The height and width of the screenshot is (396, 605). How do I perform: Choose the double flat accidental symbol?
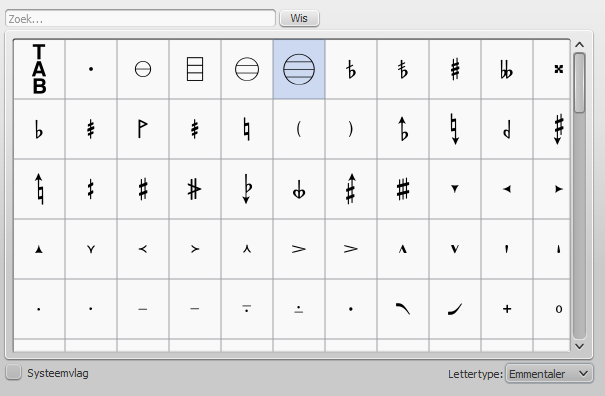tap(507, 69)
